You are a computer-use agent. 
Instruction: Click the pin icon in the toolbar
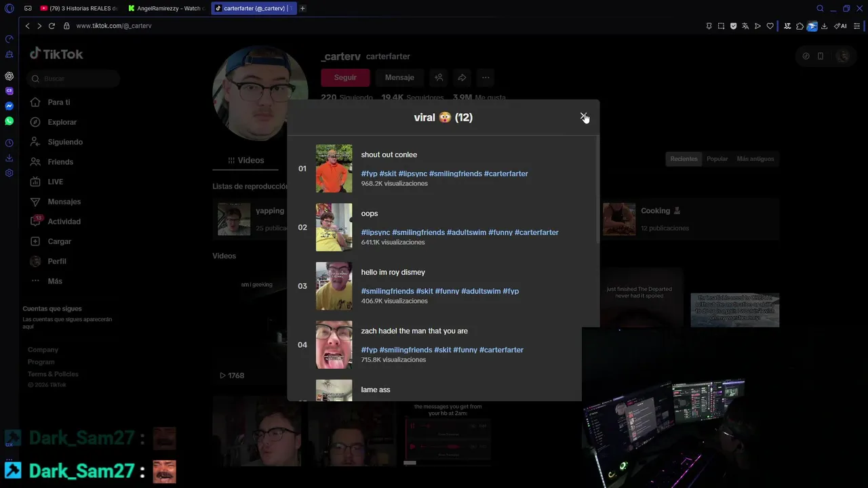[x=709, y=26]
